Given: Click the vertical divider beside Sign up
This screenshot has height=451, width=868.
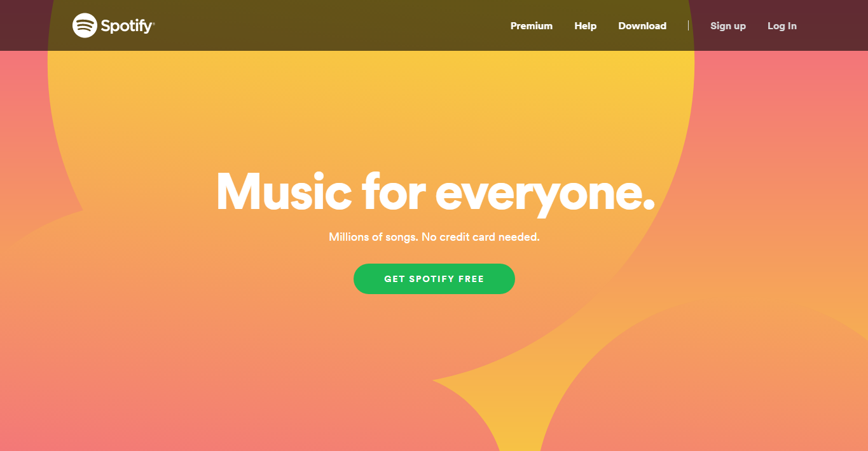Looking at the screenshot, I should (x=688, y=25).
